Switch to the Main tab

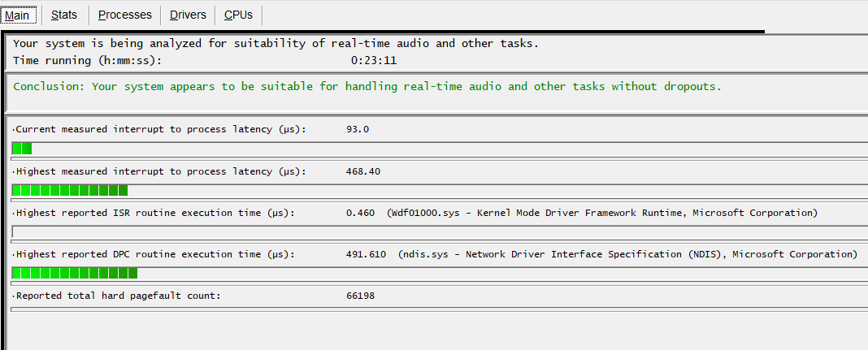[x=18, y=15]
